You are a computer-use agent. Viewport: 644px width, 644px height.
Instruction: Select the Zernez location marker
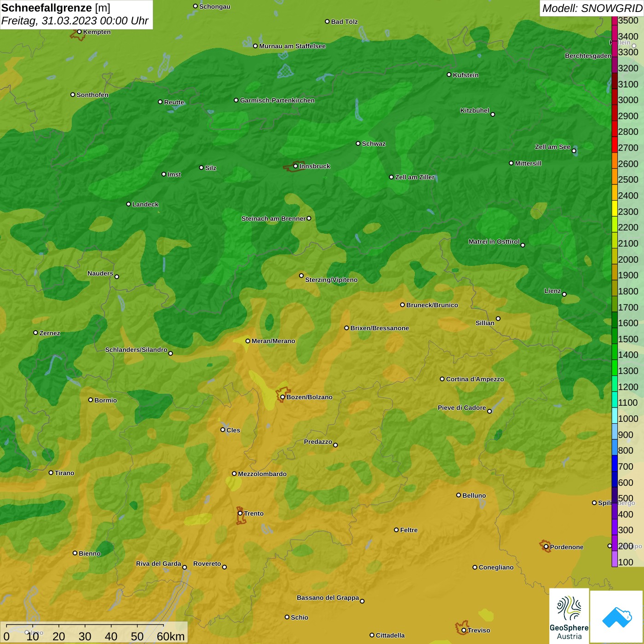tap(35, 333)
